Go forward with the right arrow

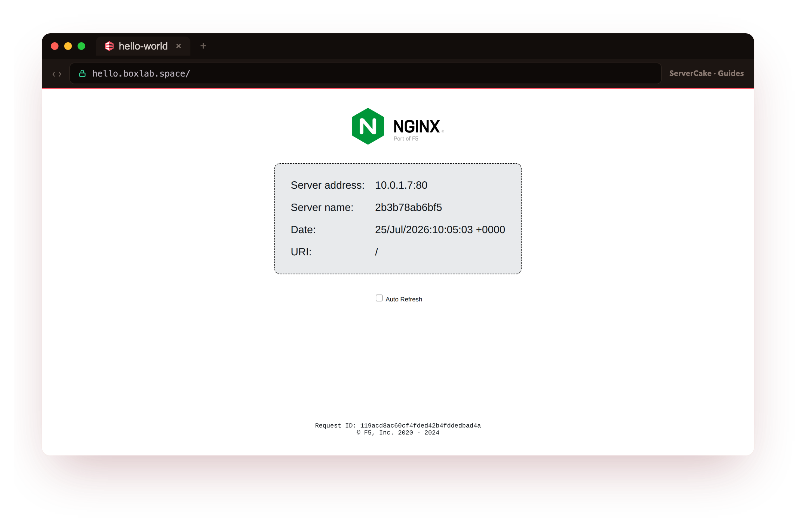point(60,74)
